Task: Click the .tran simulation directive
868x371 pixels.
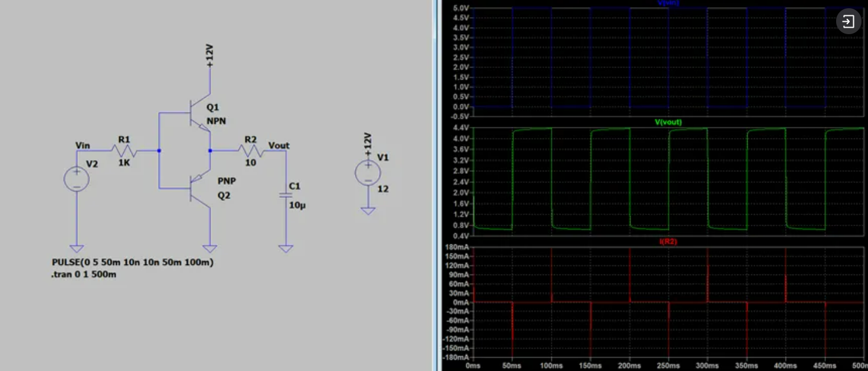Action: click(x=84, y=274)
